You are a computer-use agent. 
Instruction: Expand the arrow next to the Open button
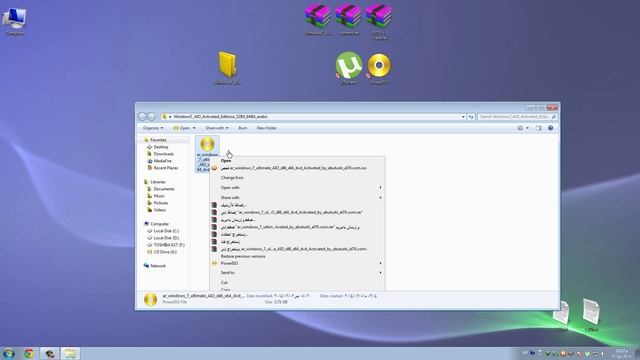(194, 128)
